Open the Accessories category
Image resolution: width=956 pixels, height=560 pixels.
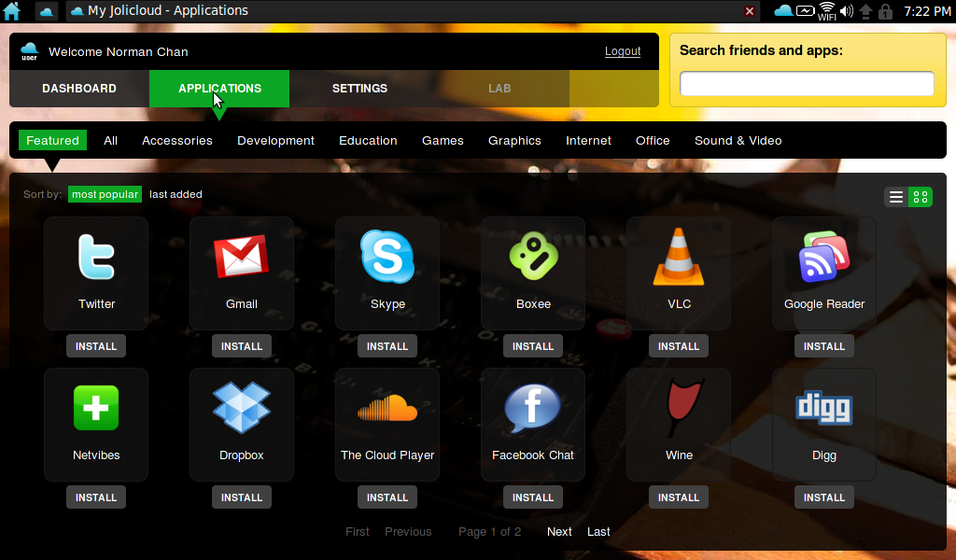tap(177, 140)
